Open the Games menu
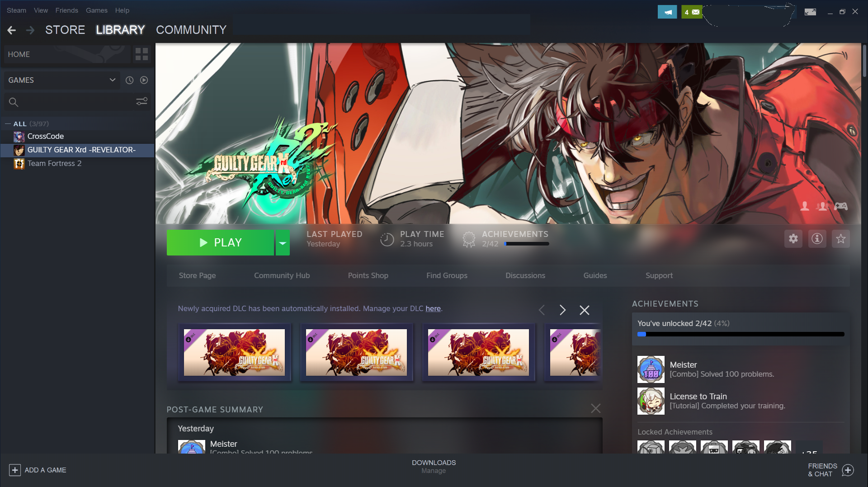 pyautogui.click(x=97, y=10)
